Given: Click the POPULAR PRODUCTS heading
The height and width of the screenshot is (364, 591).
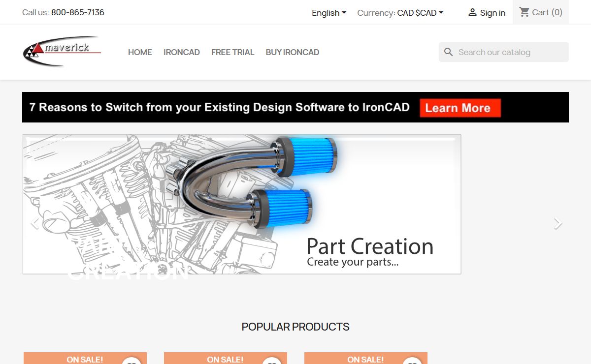Looking at the screenshot, I should [x=295, y=327].
